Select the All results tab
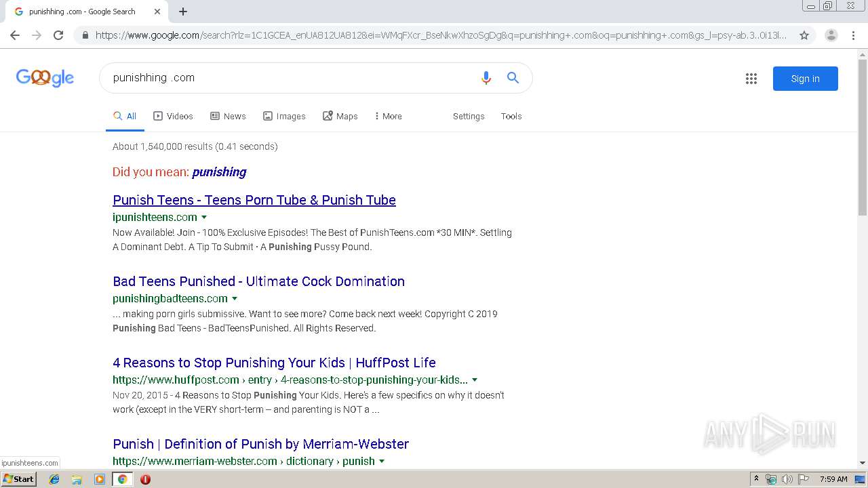The width and height of the screenshot is (868, 488). 125,116
